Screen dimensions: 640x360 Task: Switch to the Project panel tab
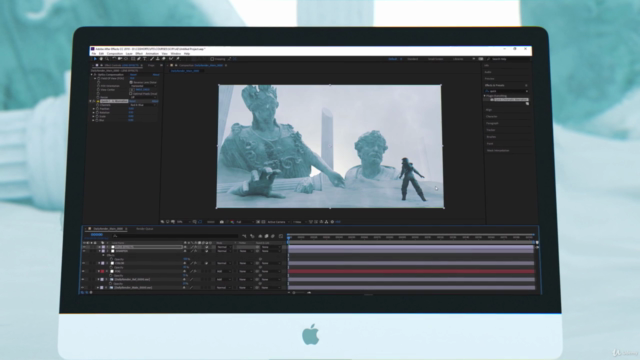pos(151,65)
